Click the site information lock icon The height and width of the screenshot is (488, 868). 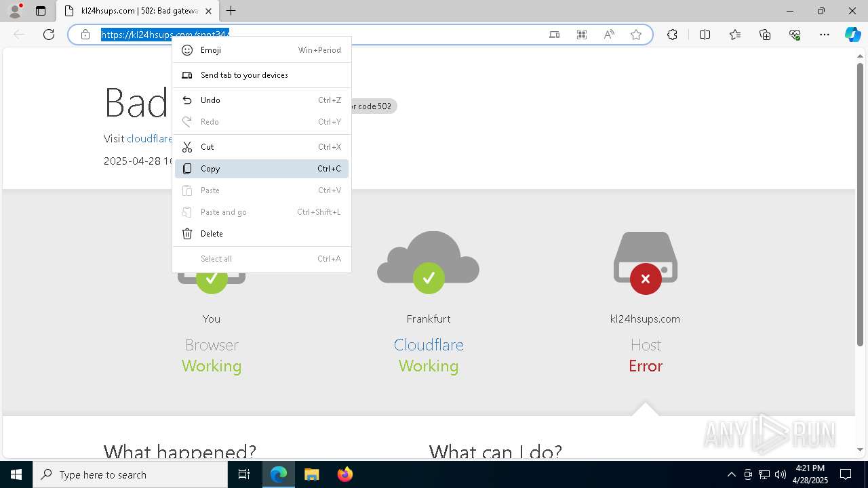85,35
